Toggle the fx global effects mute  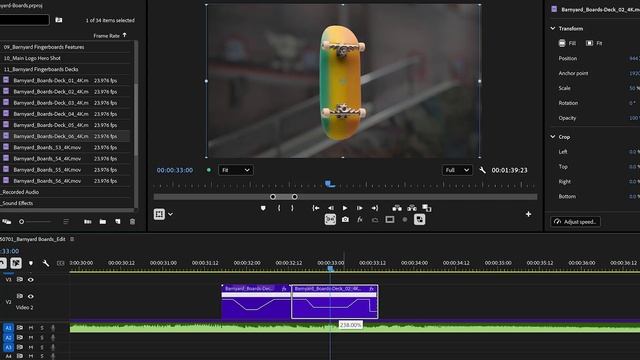click(360, 220)
